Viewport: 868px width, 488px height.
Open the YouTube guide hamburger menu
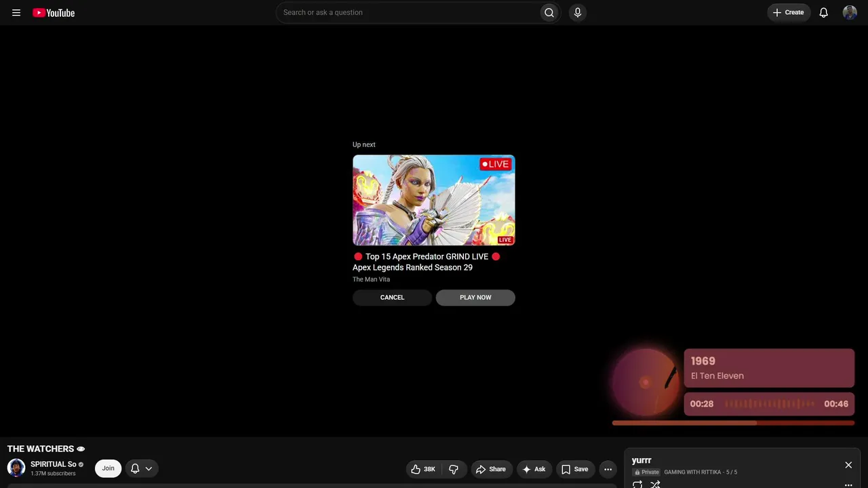click(16, 12)
